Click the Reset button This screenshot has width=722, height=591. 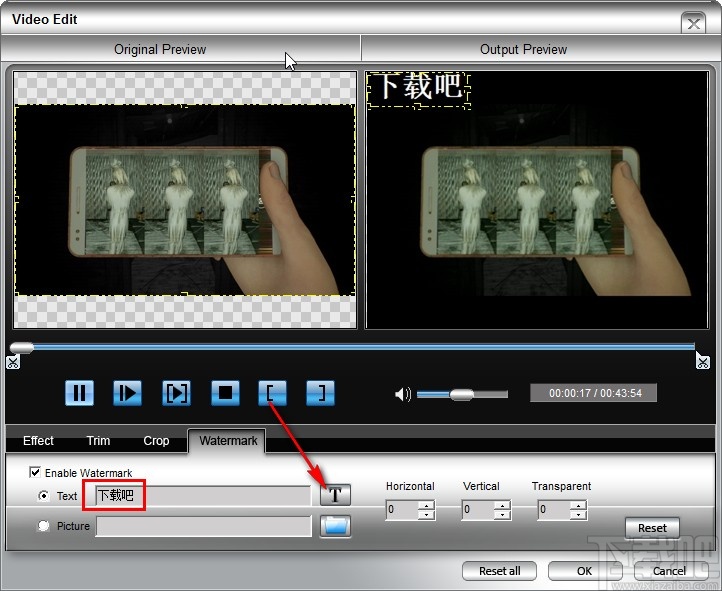point(652,527)
